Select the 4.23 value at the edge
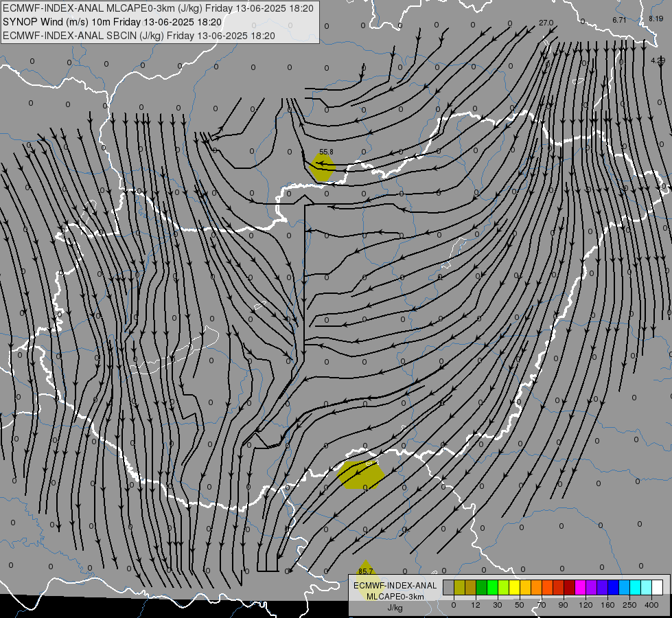Screen dimensions: 672x618 [x=658, y=61]
